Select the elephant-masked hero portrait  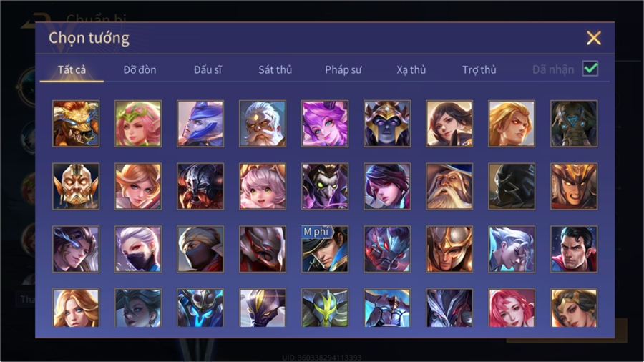pos(574,124)
